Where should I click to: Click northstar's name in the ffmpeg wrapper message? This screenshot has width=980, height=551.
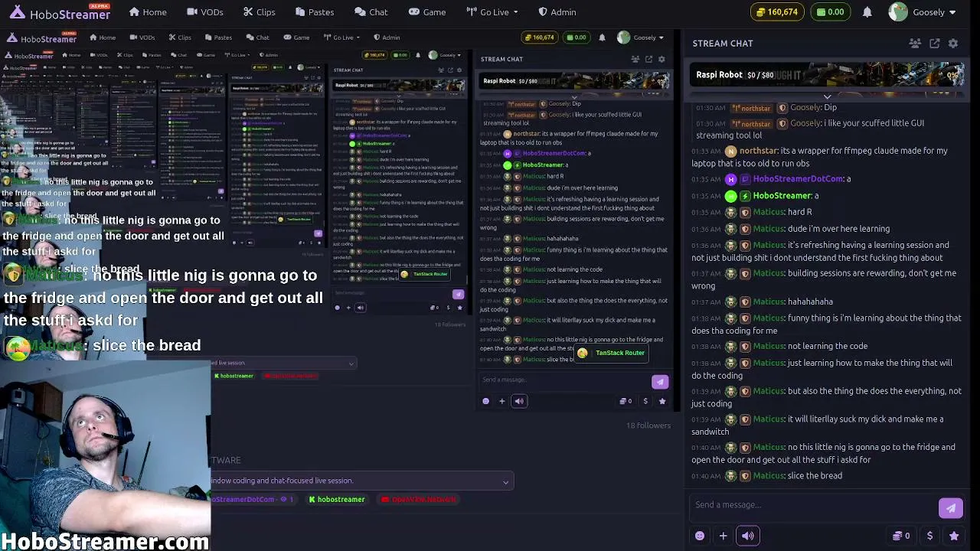[x=757, y=152]
